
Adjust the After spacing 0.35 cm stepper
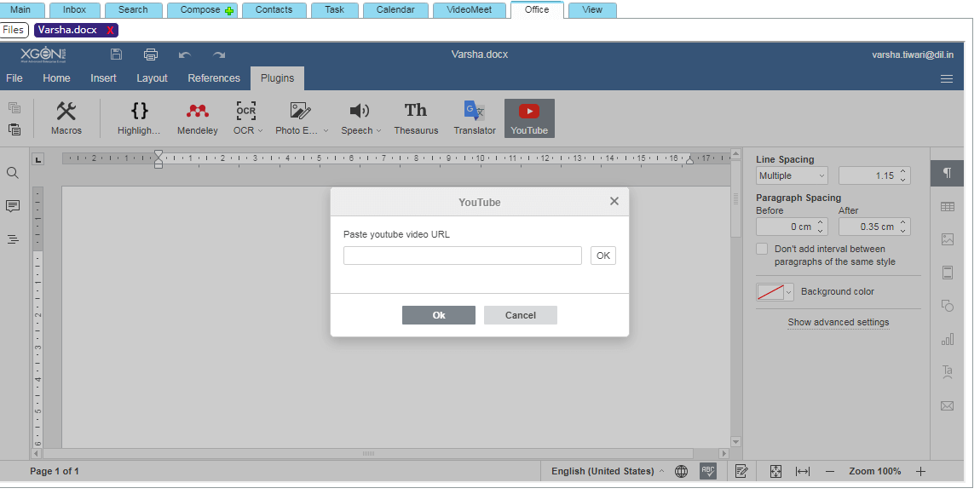click(x=902, y=227)
